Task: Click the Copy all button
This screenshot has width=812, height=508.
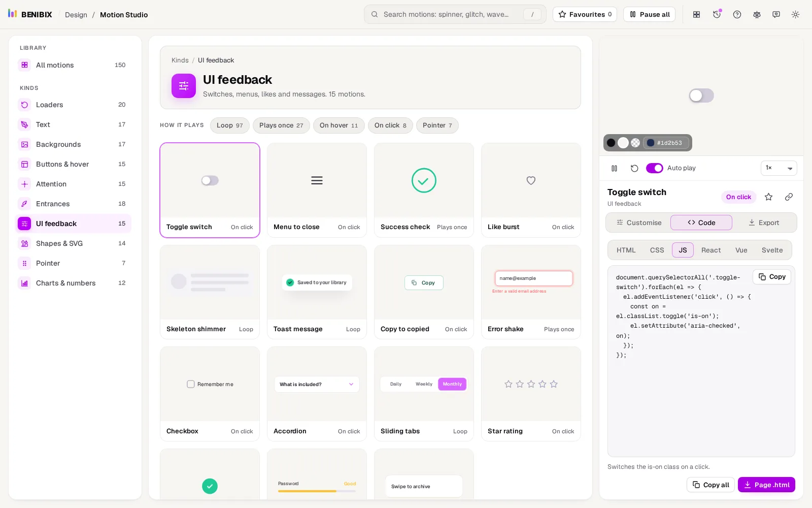Action: 711,485
